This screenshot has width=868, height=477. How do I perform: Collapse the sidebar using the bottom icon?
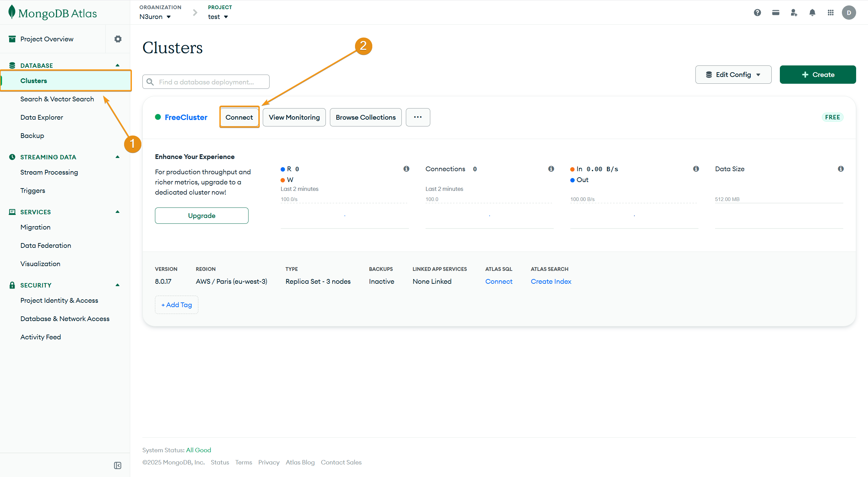point(118,465)
